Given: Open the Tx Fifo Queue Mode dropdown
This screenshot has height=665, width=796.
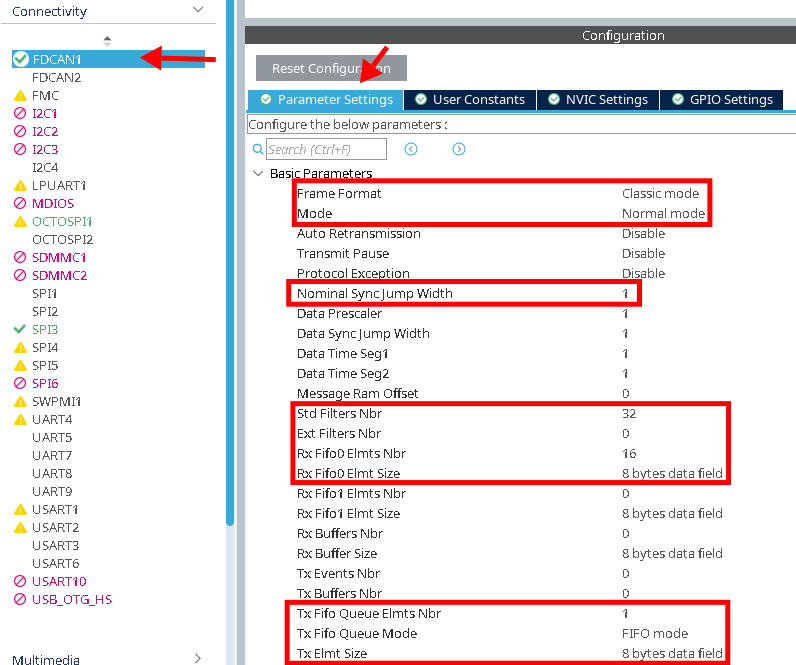Looking at the screenshot, I should click(655, 634).
